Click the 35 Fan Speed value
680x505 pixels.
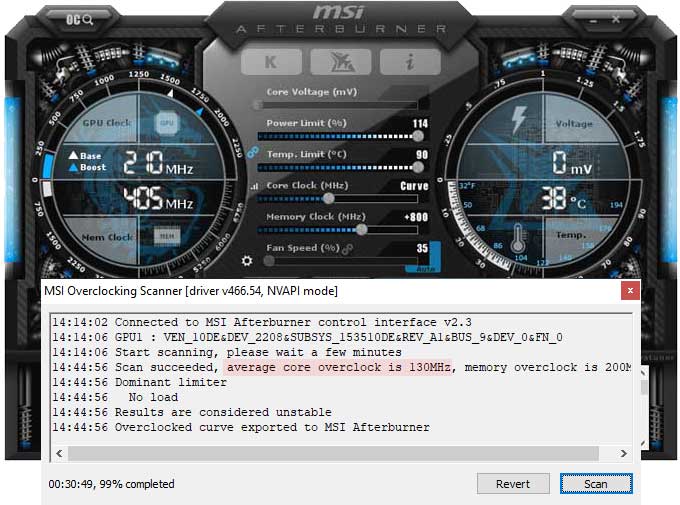pyautogui.click(x=422, y=248)
